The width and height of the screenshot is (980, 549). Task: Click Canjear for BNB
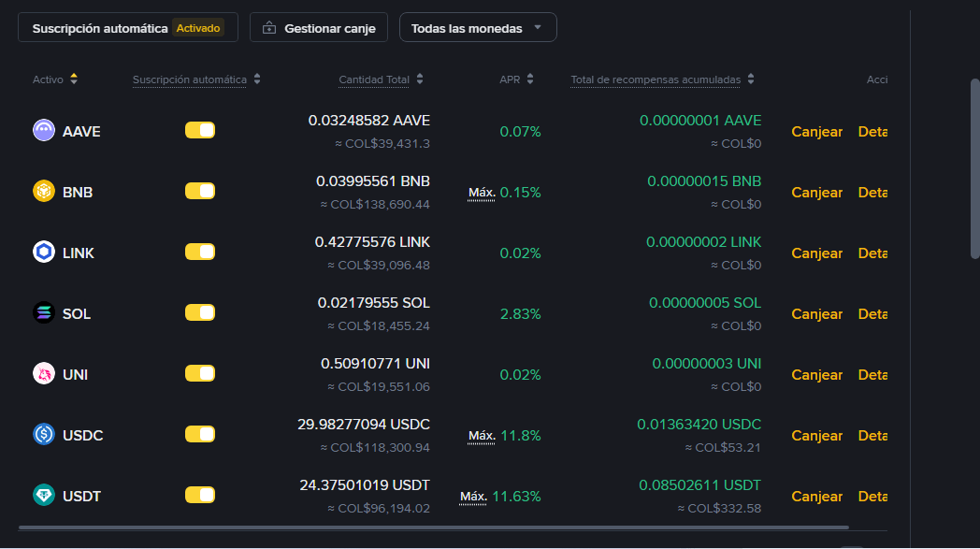coord(817,192)
